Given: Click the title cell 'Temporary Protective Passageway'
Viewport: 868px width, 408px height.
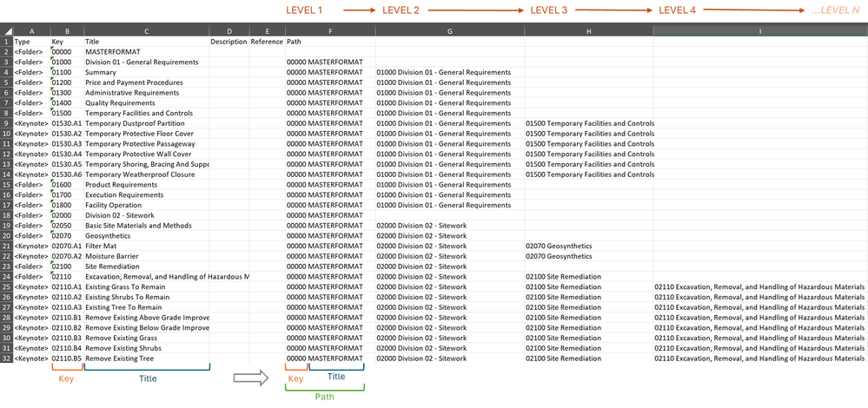Looking at the screenshot, I should tap(147, 144).
